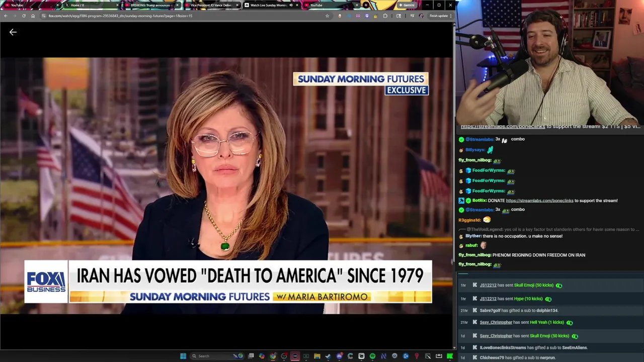The width and height of the screenshot is (644, 362).
Task: Open the Windows Start button
Action: pyautogui.click(x=183, y=356)
